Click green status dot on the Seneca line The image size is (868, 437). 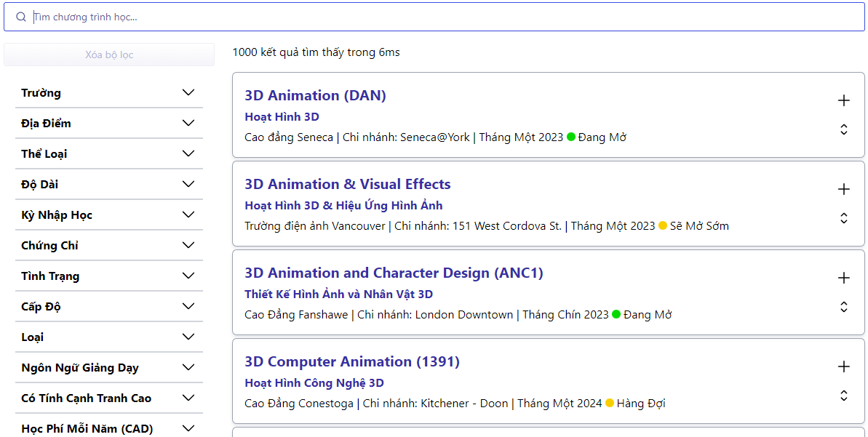[x=571, y=137]
